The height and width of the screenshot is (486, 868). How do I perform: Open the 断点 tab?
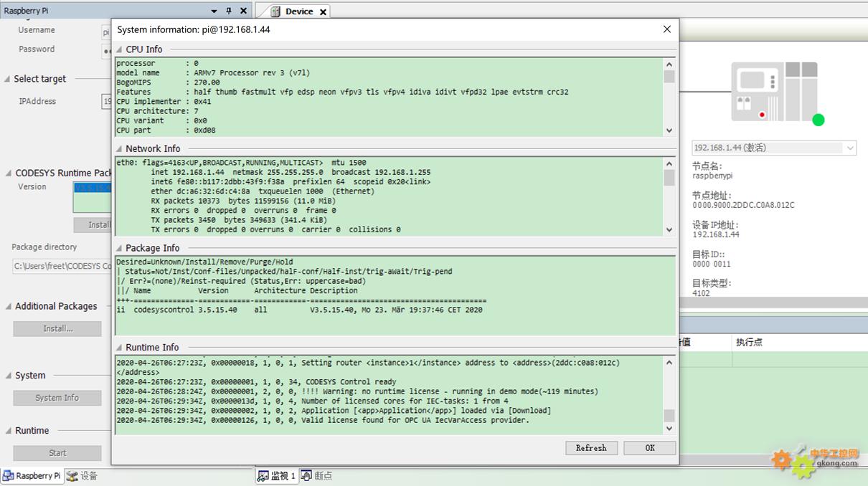[x=316, y=475]
